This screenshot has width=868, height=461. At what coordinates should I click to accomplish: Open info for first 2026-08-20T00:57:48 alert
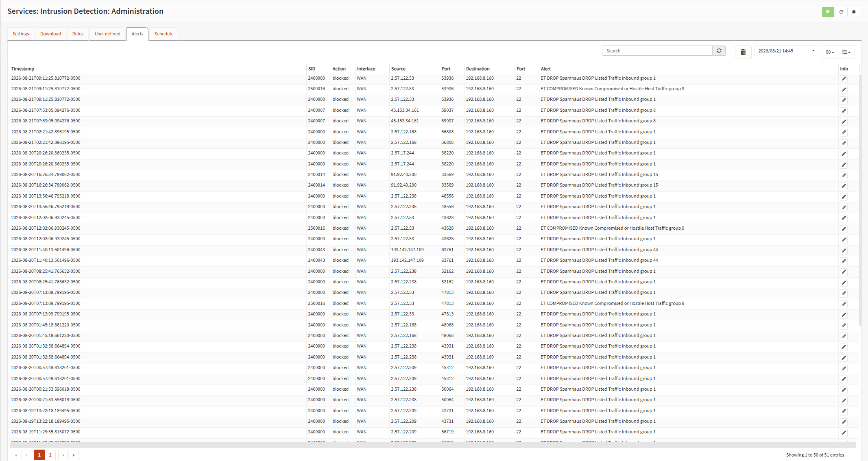point(844,368)
